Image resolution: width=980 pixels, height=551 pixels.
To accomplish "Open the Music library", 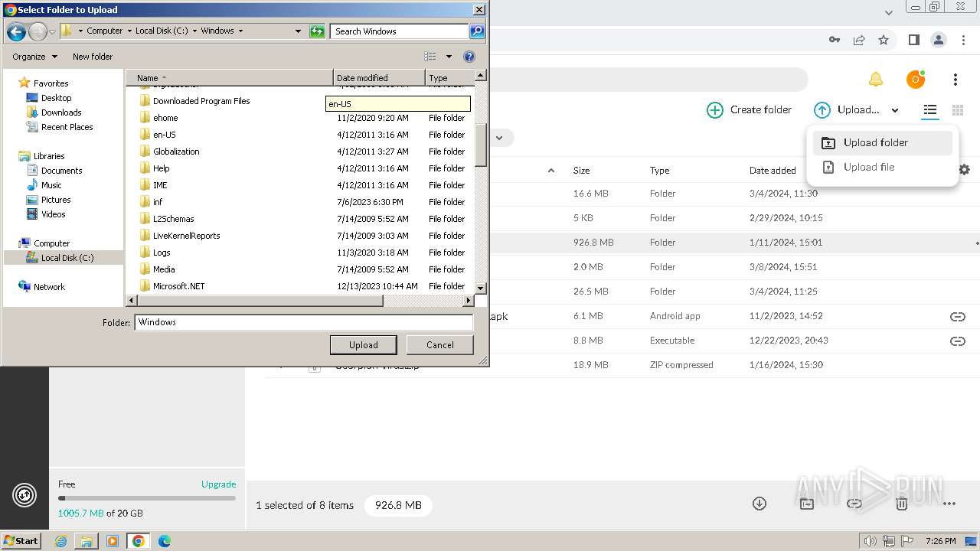I will pyautogui.click(x=51, y=185).
